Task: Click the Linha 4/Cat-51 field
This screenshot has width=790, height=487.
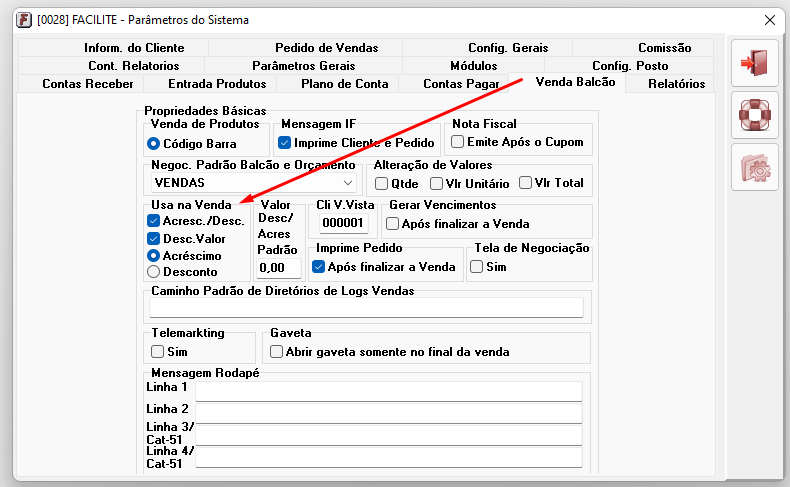Action: coord(389,457)
